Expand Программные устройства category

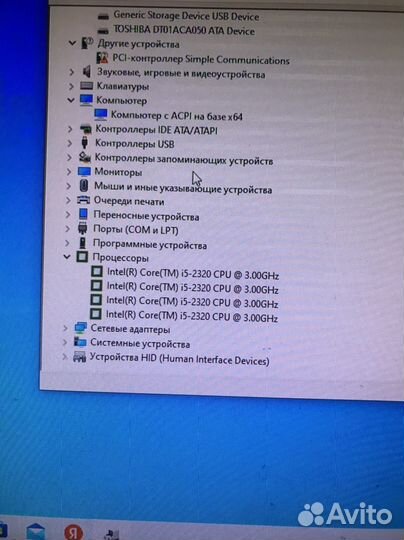pyautogui.click(x=67, y=243)
